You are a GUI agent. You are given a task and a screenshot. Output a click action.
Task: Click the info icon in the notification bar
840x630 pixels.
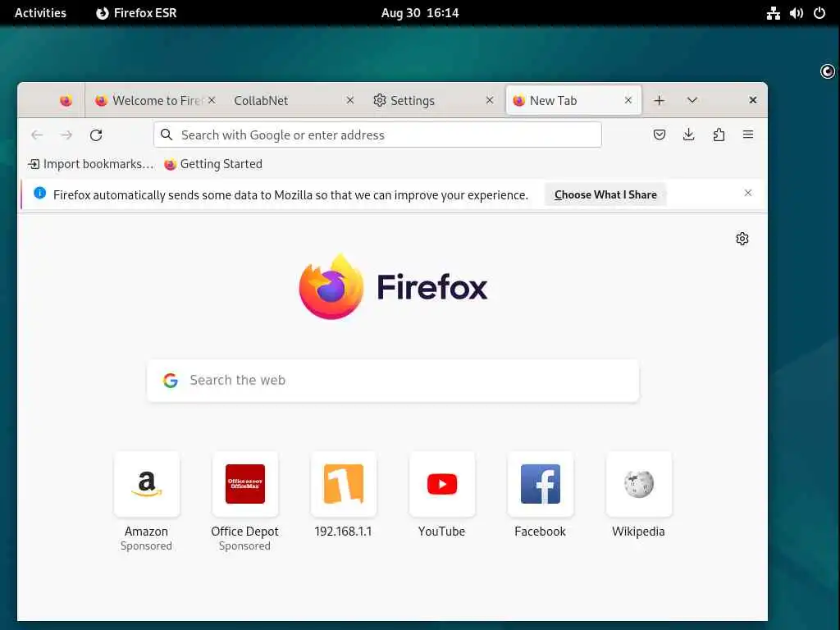click(x=39, y=194)
